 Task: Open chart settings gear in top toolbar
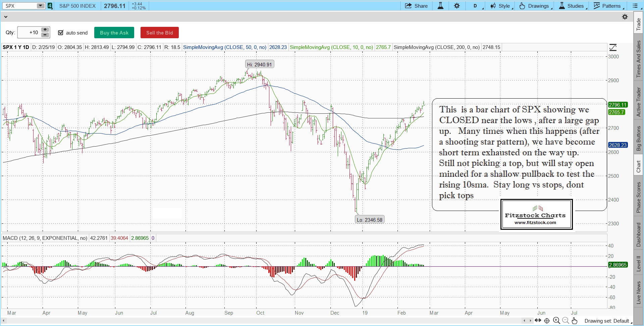457,6
